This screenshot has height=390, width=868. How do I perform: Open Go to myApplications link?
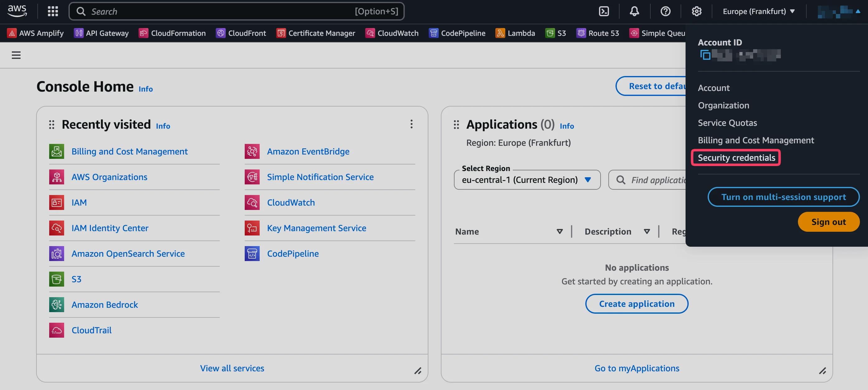(637, 368)
